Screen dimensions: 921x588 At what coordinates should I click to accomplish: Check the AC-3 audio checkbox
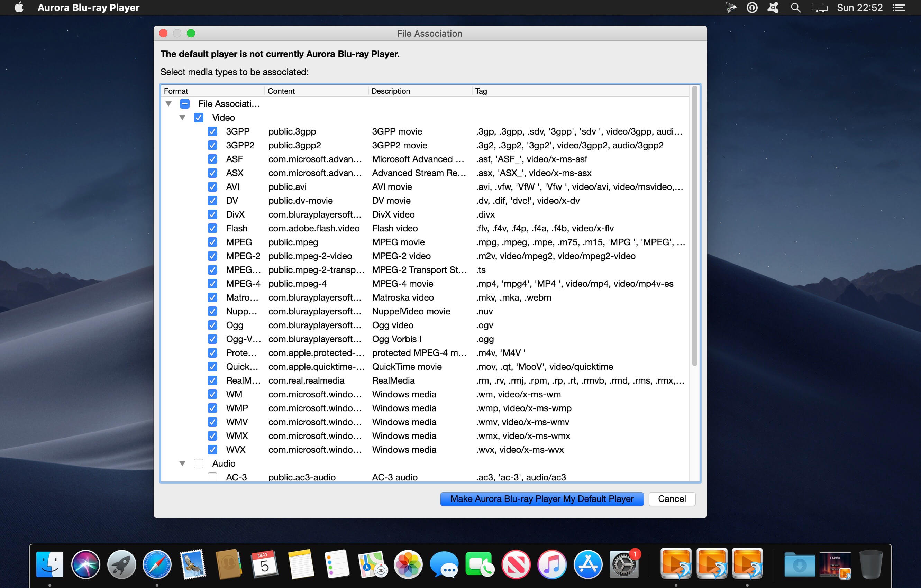pyautogui.click(x=212, y=477)
